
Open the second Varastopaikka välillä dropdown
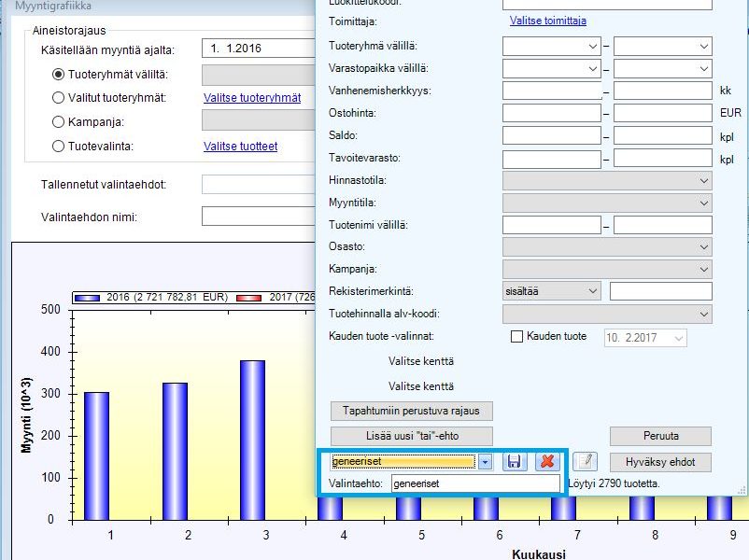703,69
